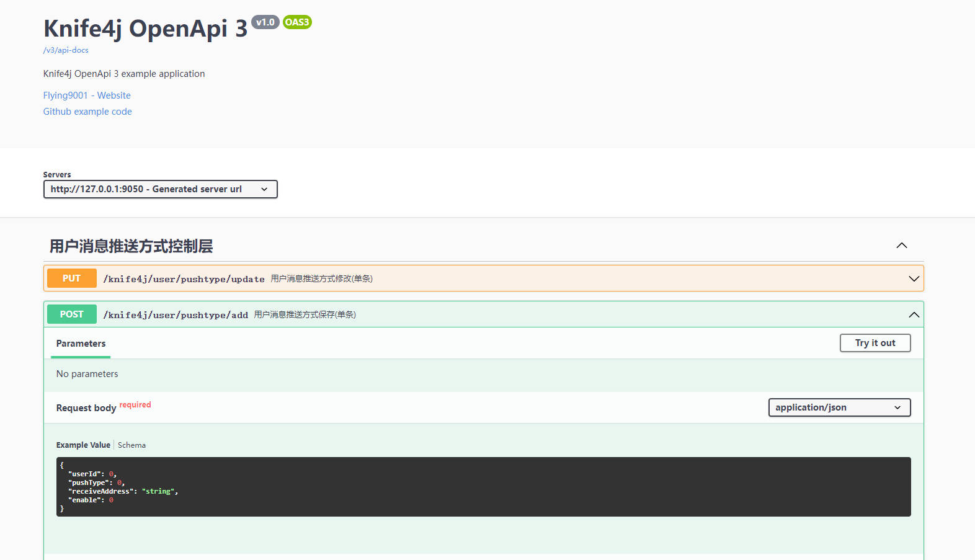Screen dimensions: 975x560
Task: Click the No parameters text
Action: pos(87,374)
